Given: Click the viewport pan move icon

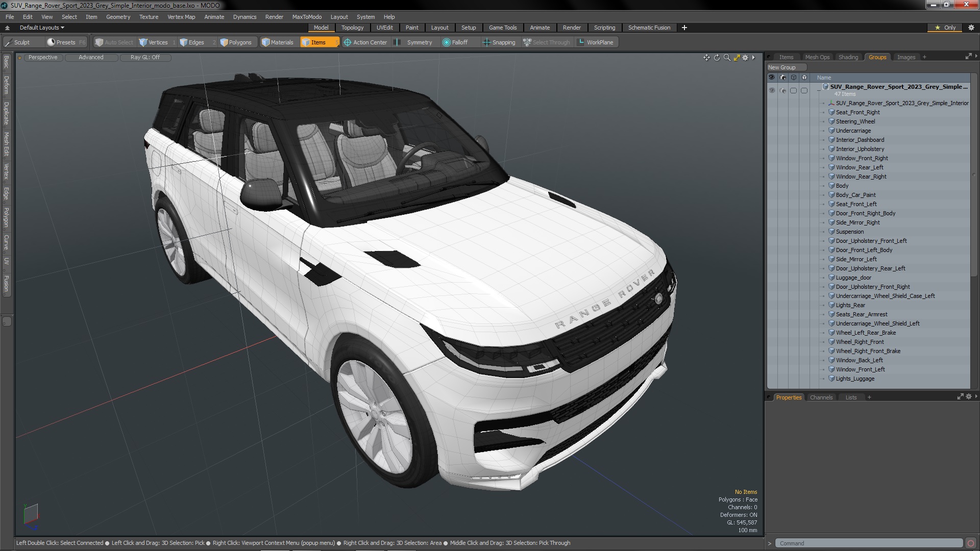Looking at the screenshot, I should [706, 58].
